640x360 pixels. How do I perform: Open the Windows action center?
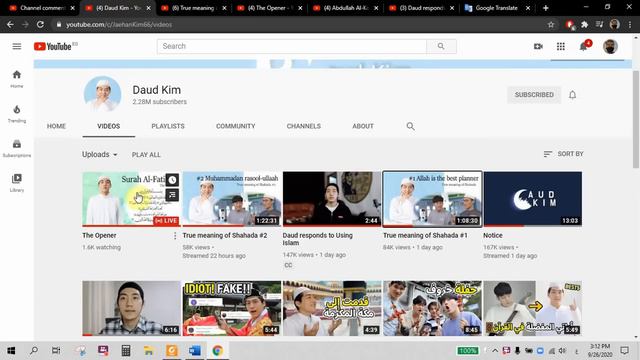[x=624, y=350]
